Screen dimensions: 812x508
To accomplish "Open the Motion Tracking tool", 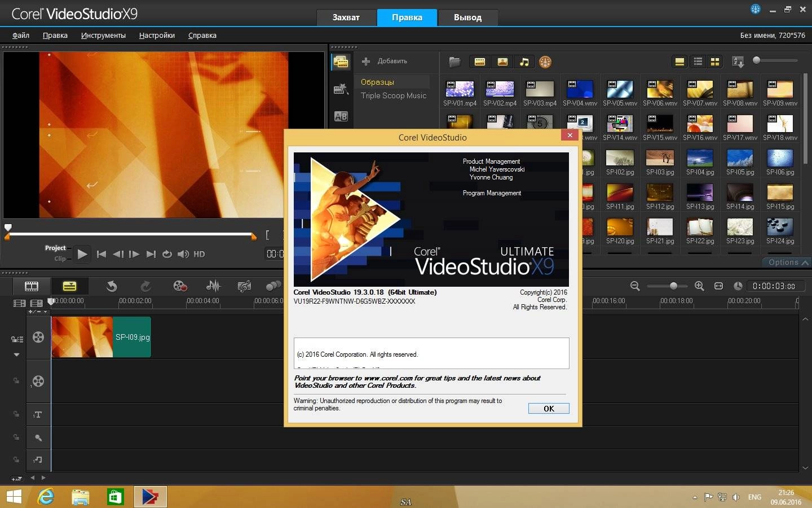I will (x=273, y=286).
